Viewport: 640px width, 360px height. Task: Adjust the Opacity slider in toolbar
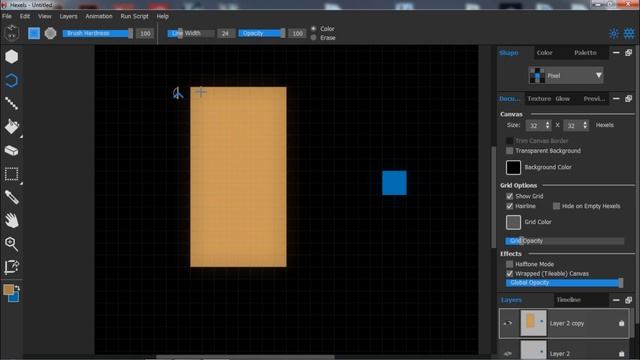(262, 33)
